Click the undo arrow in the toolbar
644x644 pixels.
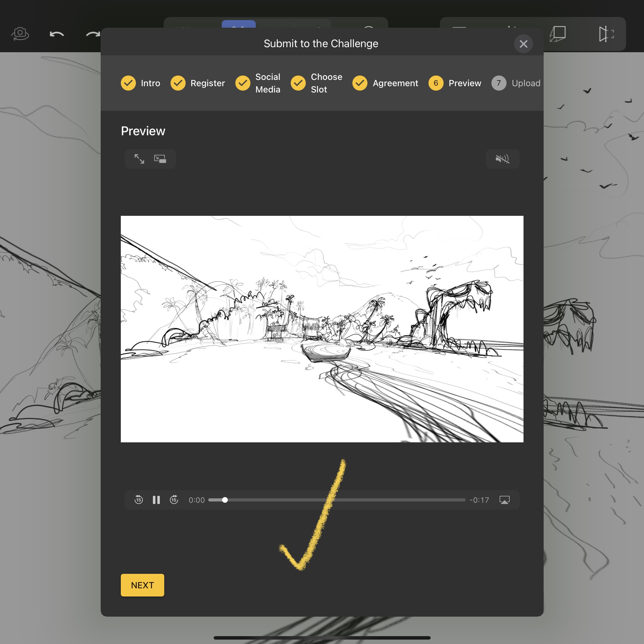[57, 34]
